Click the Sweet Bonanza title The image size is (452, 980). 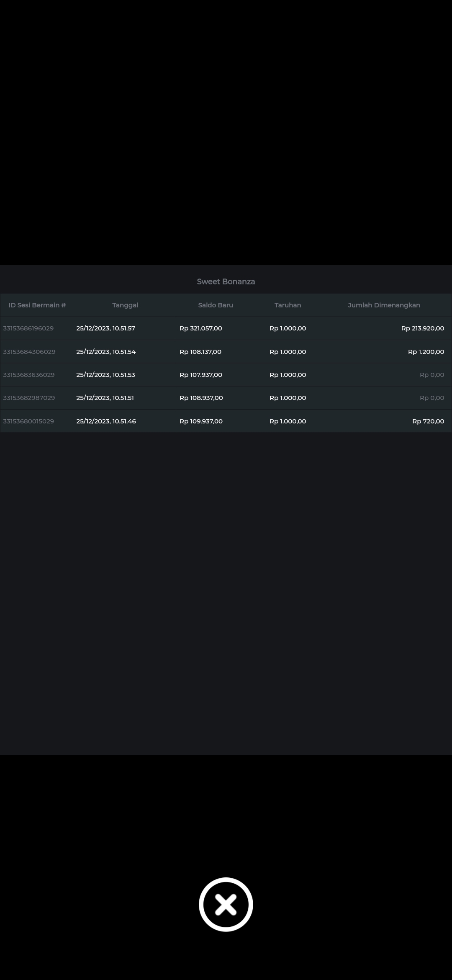coord(226,282)
